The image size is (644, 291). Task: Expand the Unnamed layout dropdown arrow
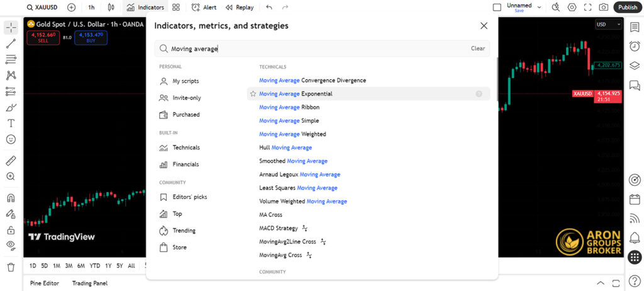pos(540,8)
